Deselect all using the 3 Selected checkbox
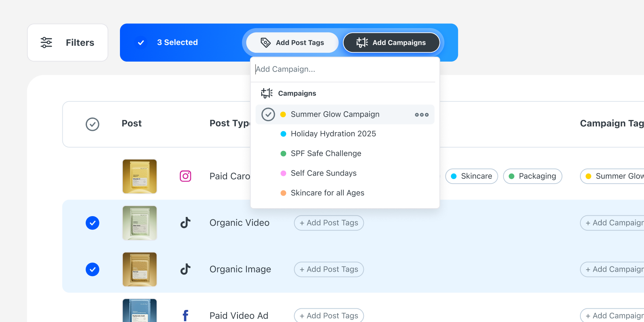The height and width of the screenshot is (322, 644). tap(141, 43)
